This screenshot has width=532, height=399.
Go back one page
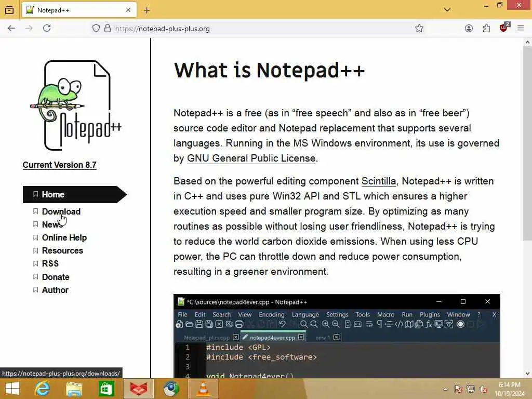tap(11, 28)
